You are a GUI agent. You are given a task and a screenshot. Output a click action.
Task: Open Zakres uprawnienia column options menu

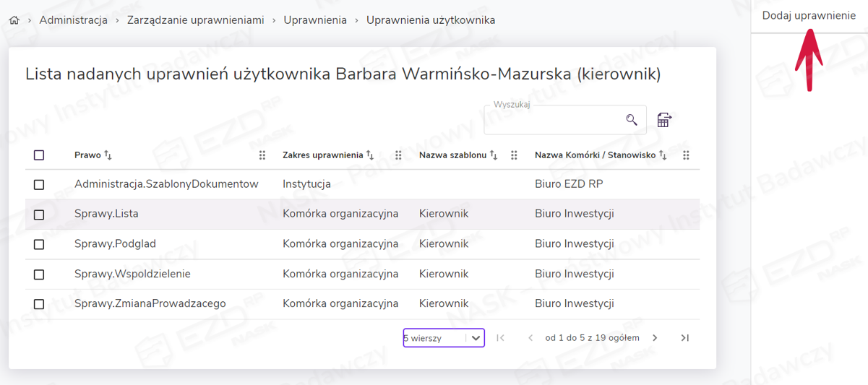click(398, 155)
